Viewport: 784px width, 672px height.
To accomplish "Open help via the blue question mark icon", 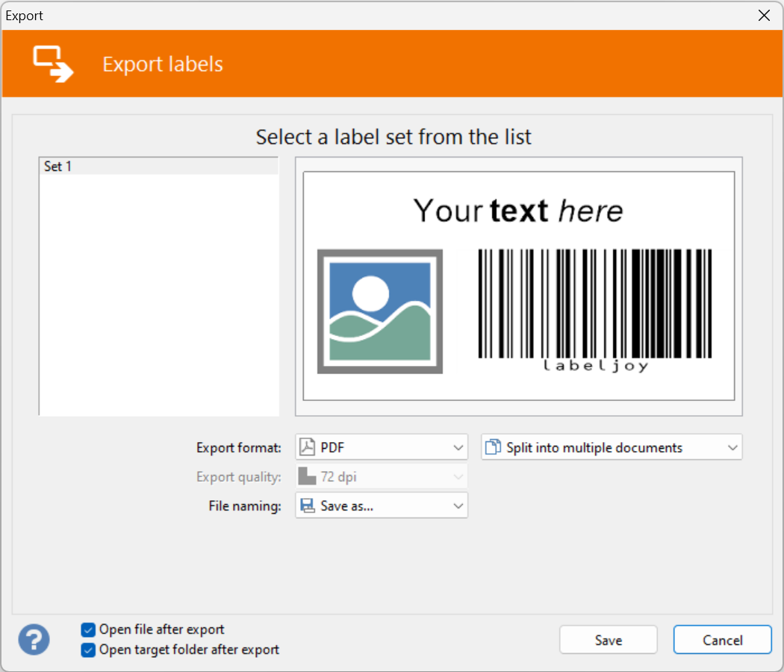I will 34,640.
